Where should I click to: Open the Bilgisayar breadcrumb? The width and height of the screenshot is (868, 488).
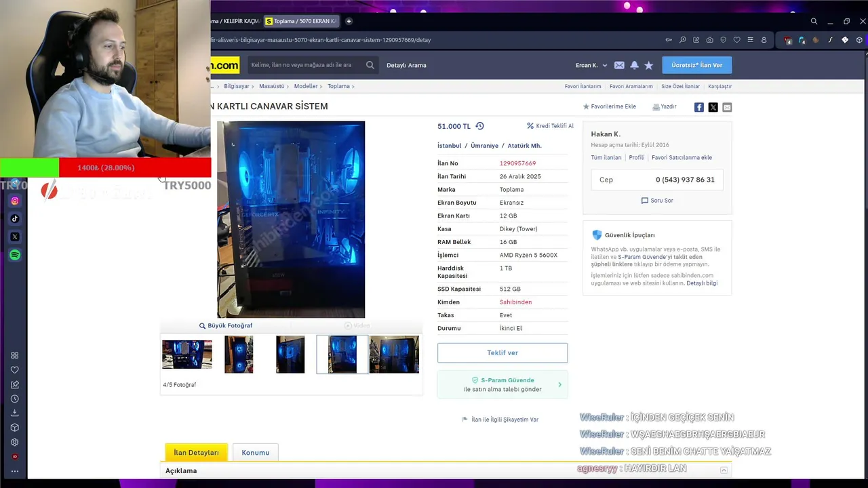[x=237, y=86]
